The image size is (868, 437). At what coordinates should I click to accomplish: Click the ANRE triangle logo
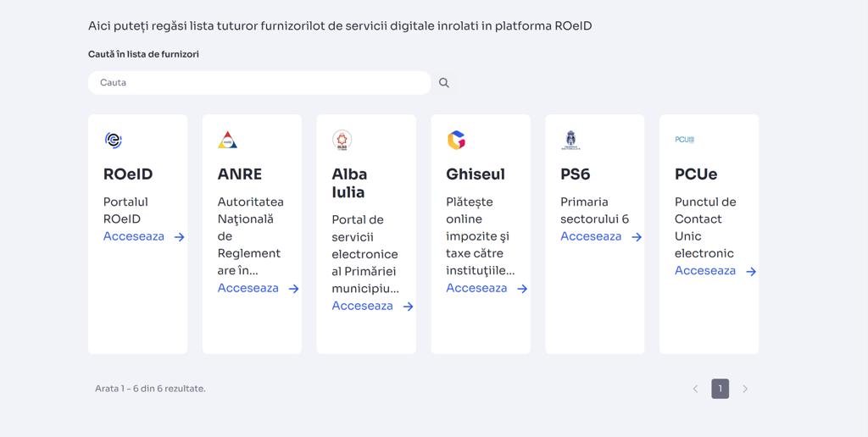(x=227, y=140)
